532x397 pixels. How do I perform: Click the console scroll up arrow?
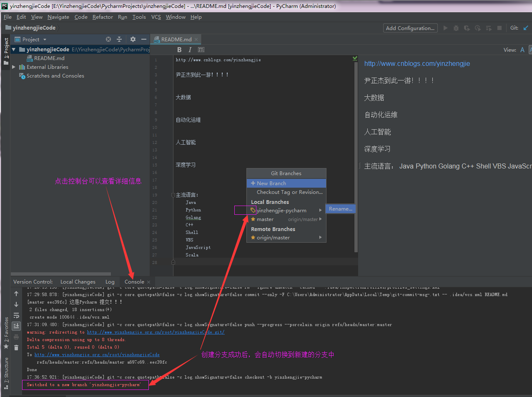(16, 294)
